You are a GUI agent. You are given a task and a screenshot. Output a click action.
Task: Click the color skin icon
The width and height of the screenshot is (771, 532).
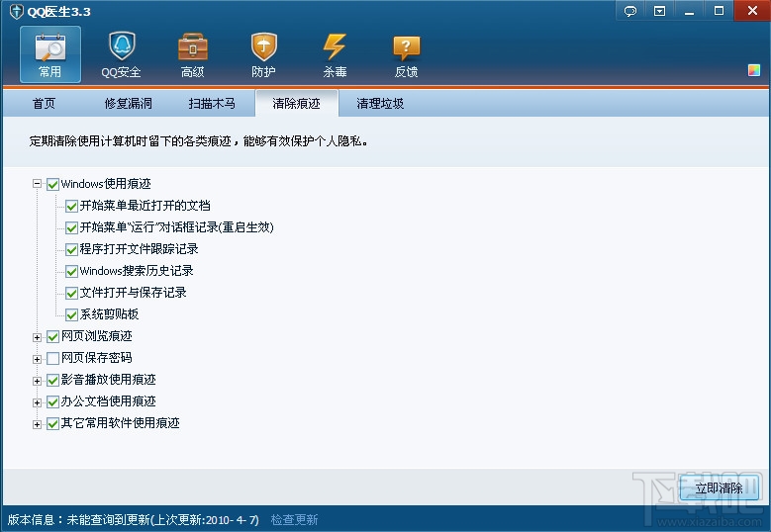pyautogui.click(x=754, y=70)
